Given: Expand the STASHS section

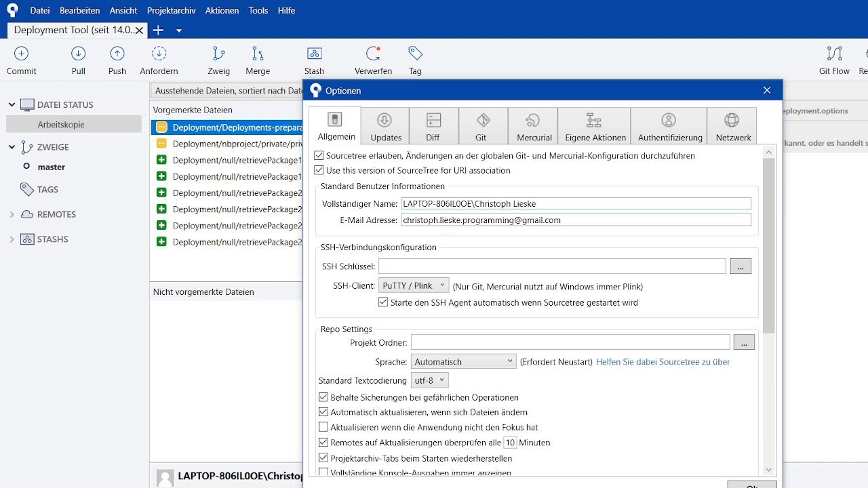Looking at the screenshot, I should pos(12,239).
